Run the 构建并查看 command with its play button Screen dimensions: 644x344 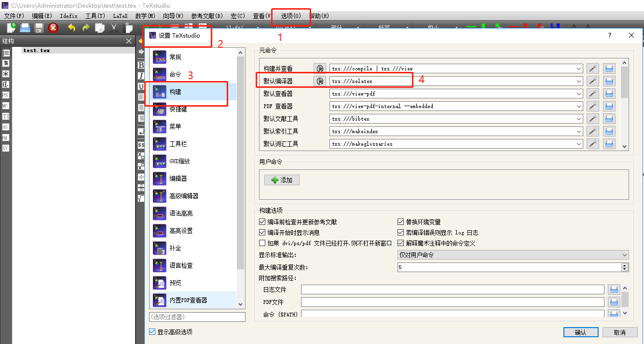[320, 69]
